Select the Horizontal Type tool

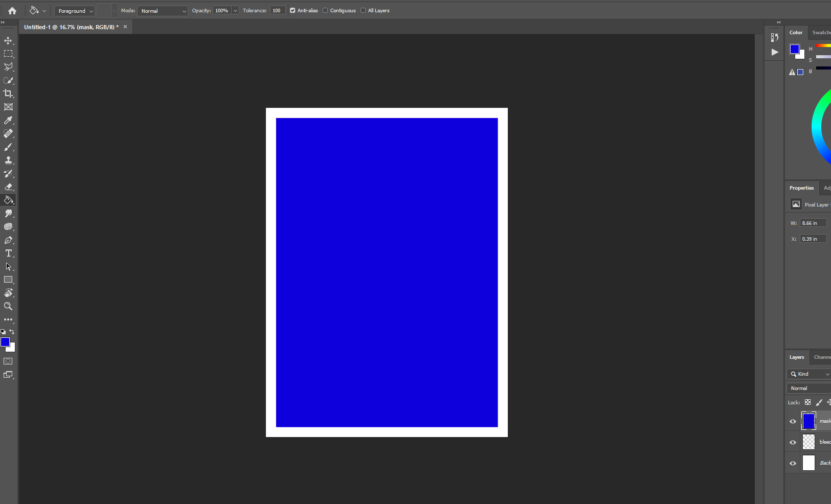8,254
